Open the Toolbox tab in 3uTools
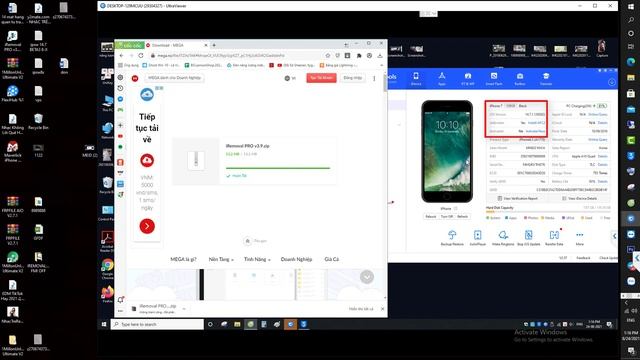The width and height of the screenshot is (640, 360). tap(520, 78)
